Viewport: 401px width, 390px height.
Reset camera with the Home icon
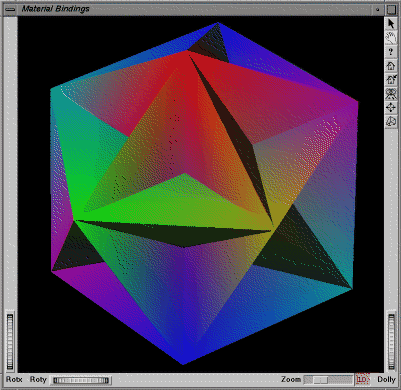click(x=391, y=66)
